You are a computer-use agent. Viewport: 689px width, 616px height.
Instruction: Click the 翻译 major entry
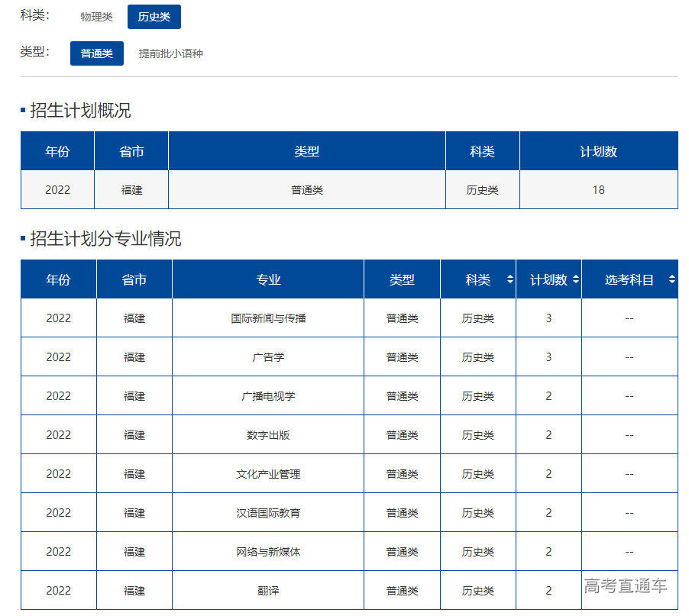click(x=268, y=591)
